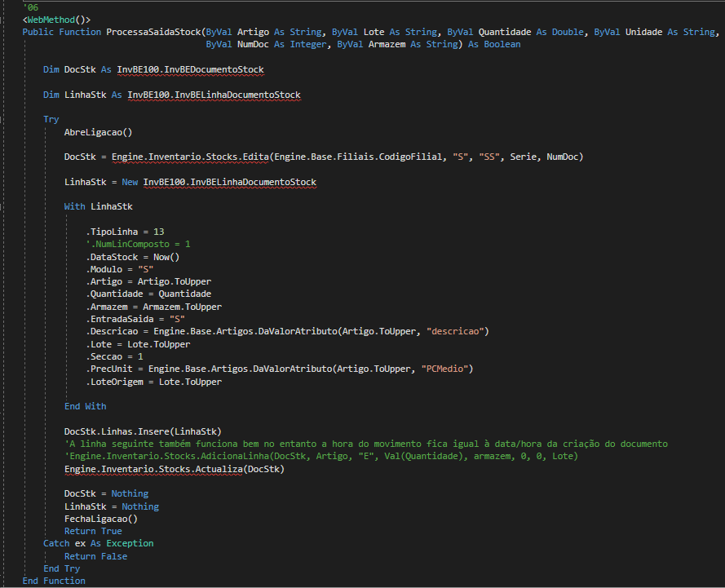Screen dimensions: 725x588
Task: Click the DocStk.Linhas.Insere(LinhaStk) call
Action: click(143, 431)
